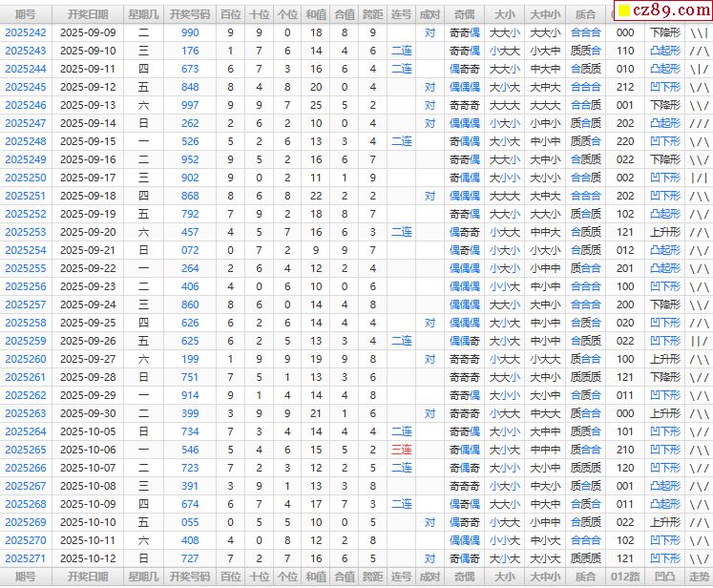Select the top 奇偶 column header

pos(464,14)
